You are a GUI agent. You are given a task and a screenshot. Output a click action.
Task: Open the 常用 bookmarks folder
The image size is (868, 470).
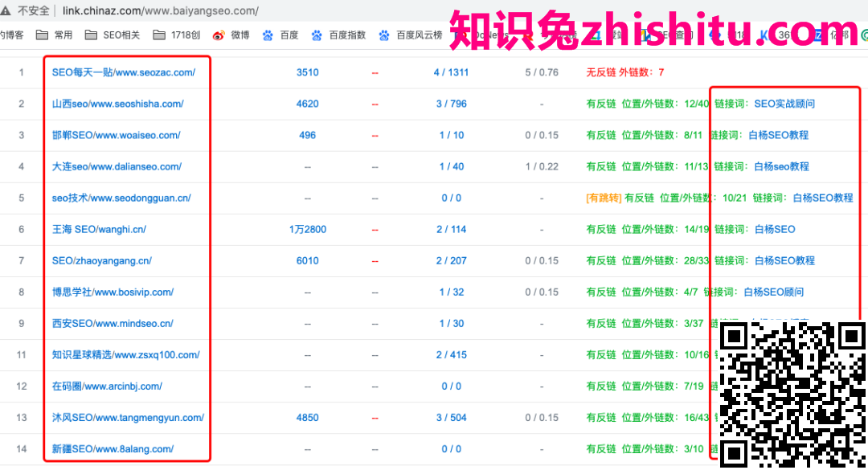pos(55,35)
